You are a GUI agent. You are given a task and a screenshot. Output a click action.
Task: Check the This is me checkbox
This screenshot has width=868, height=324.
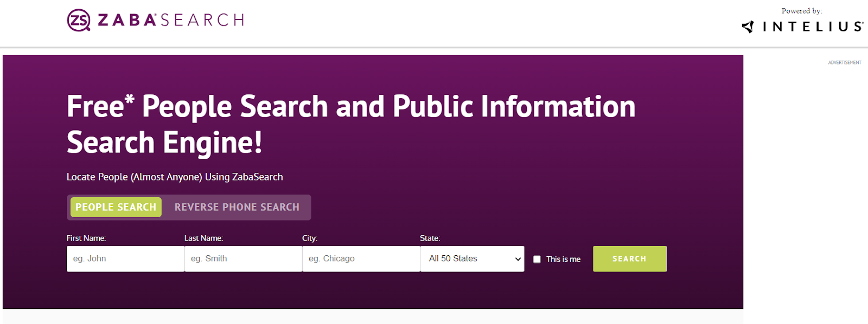coord(537,259)
